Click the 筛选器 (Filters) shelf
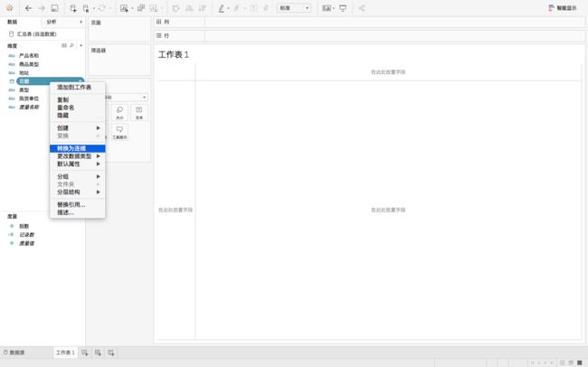 (119, 60)
